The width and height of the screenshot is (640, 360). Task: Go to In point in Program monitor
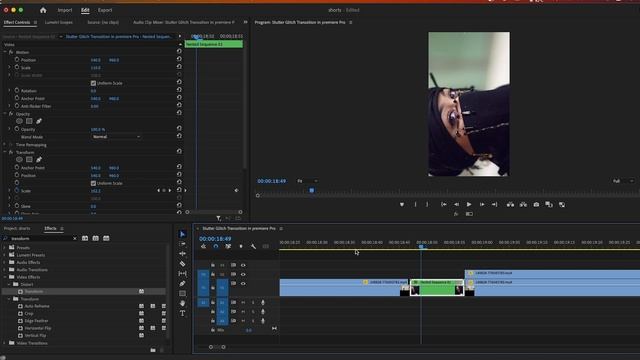(444, 204)
